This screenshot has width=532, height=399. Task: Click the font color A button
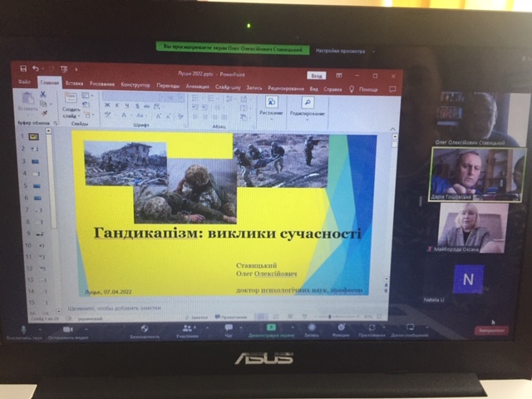click(x=124, y=116)
